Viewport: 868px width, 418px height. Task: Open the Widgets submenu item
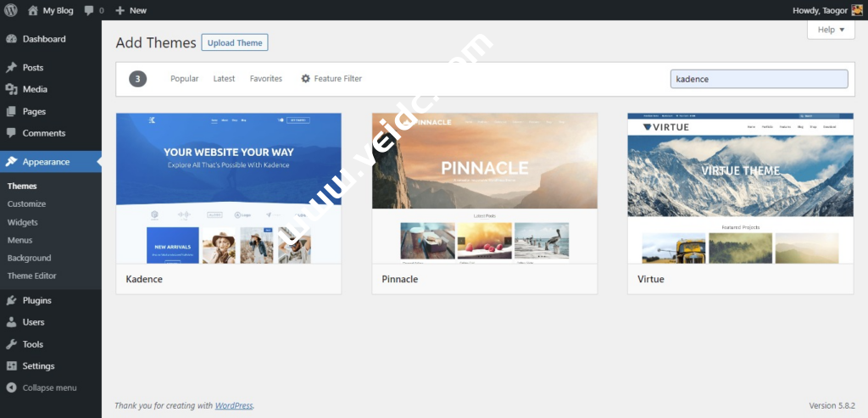[x=23, y=222]
